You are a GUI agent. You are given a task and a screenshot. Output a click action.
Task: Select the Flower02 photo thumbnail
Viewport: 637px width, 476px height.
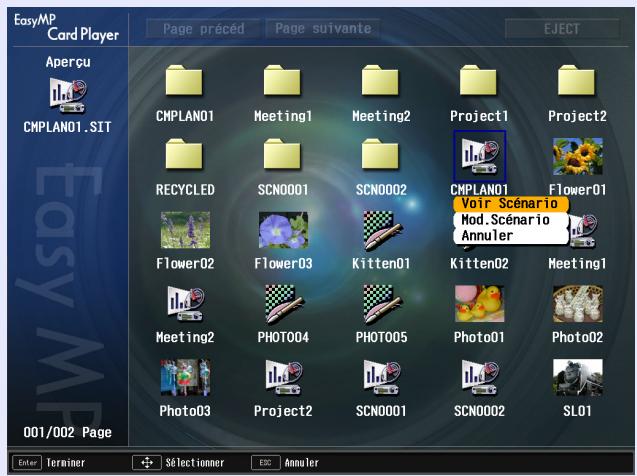[x=185, y=230]
